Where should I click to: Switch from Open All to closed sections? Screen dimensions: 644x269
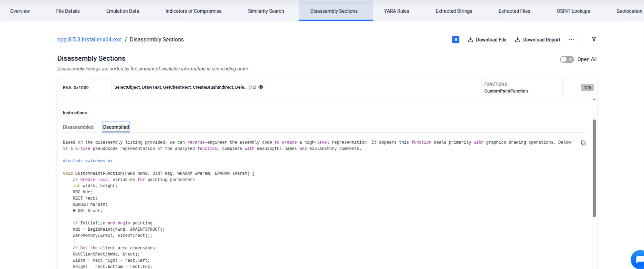(x=567, y=59)
